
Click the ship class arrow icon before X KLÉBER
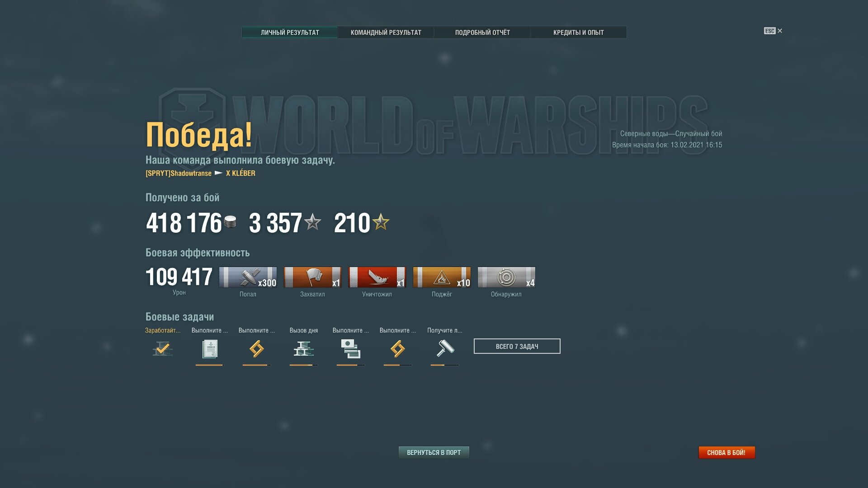(218, 173)
